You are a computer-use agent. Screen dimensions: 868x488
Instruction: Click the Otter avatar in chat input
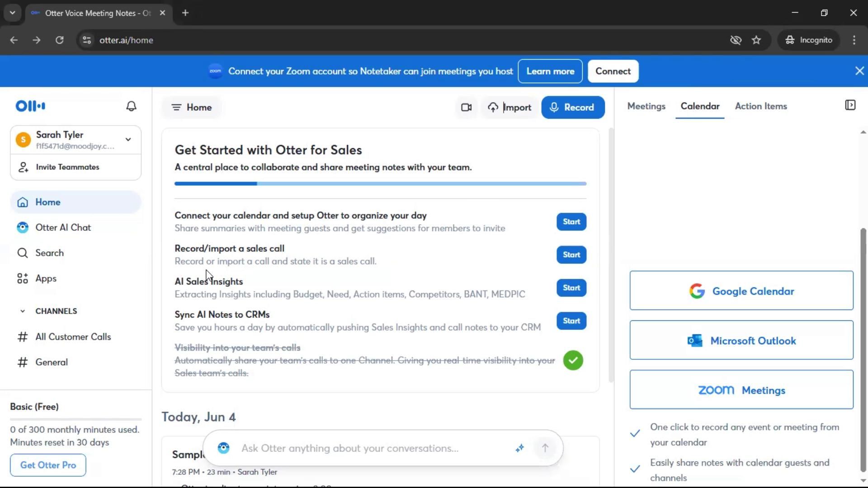[x=223, y=448]
